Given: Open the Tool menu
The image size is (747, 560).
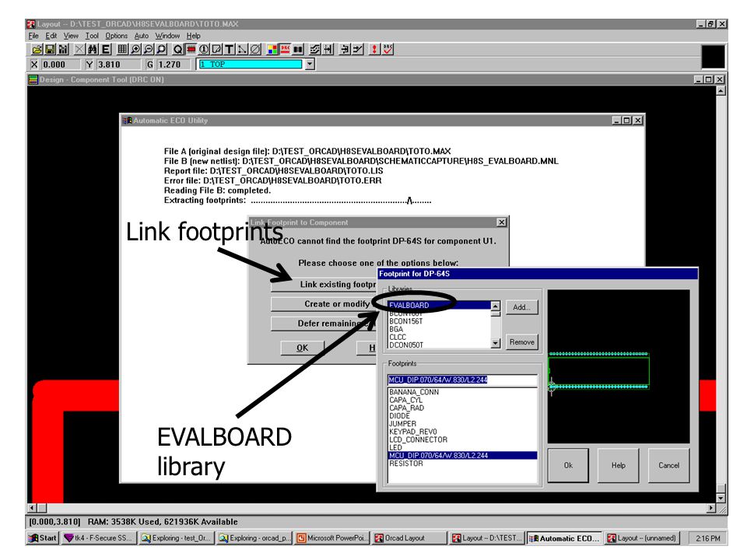Looking at the screenshot, I should point(92,36).
